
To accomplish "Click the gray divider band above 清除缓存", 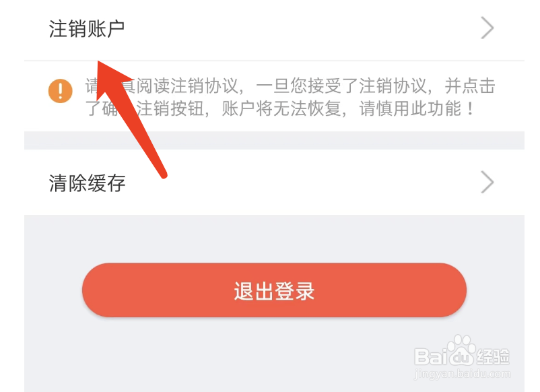I will [x=274, y=140].
